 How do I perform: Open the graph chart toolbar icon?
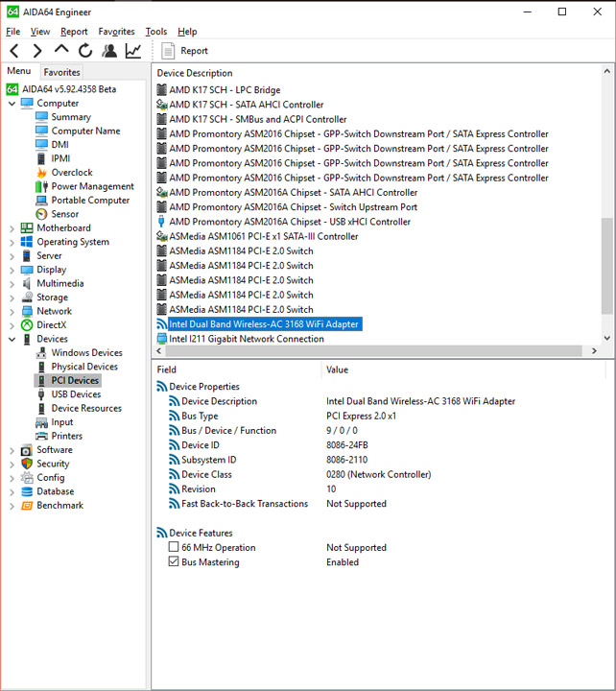point(133,51)
